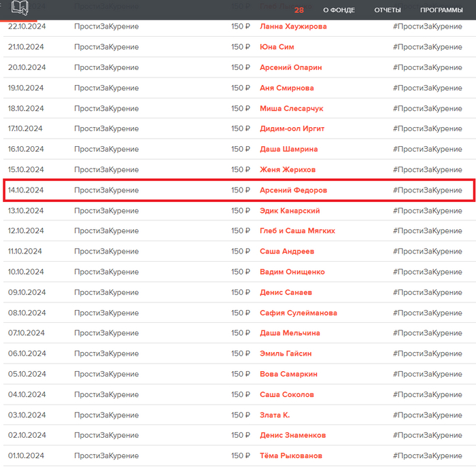The image size is (476, 467).
Task: Select the date 20.10.2024
Action: click(27, 67)
